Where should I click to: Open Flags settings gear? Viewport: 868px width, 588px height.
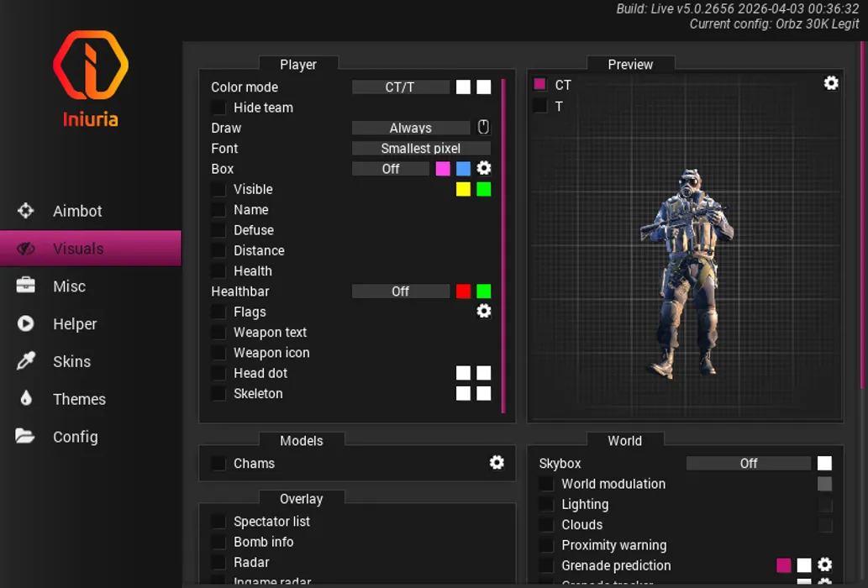click(484, 311)
